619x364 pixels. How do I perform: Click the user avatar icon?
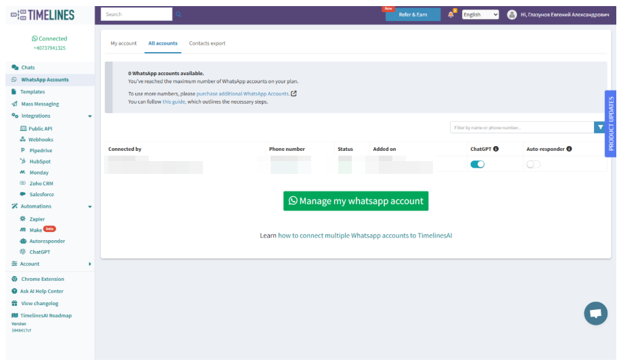[511, 15]
